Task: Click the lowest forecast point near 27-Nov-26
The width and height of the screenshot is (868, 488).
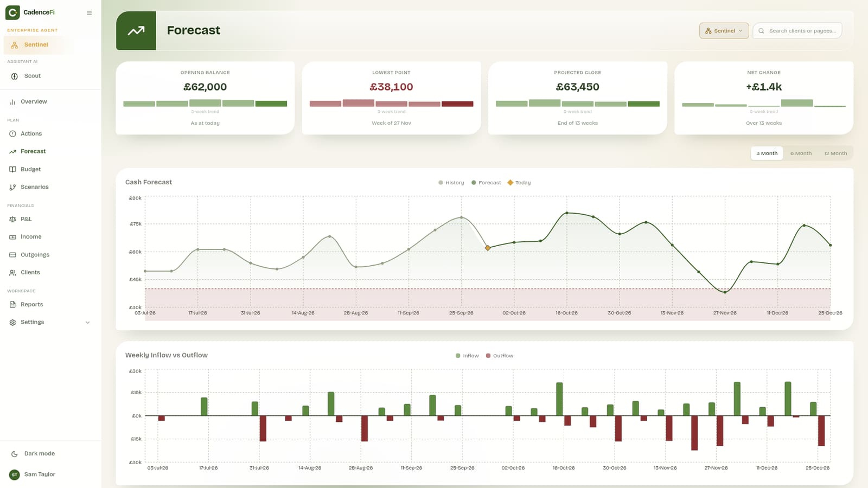Action: [x=725, y=292]
